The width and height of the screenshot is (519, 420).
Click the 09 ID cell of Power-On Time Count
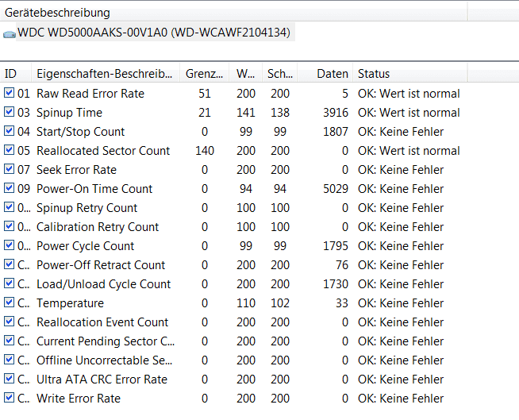coord(24,189)
